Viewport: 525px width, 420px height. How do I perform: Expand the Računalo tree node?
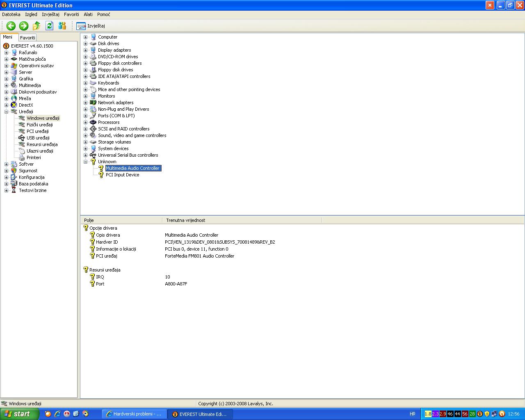point(6,52)
